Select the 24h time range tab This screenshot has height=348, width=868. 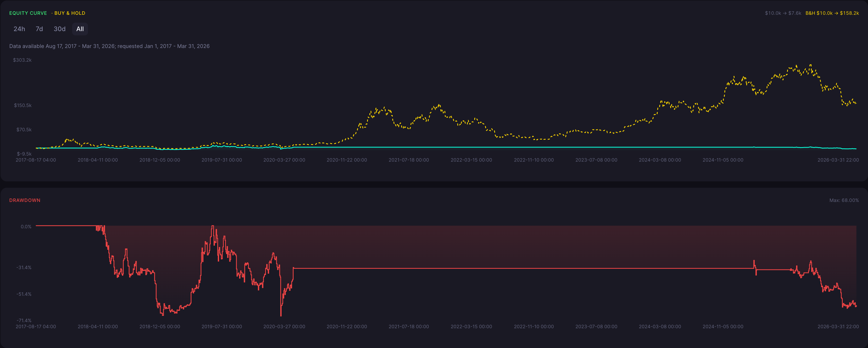coord(19,29)
